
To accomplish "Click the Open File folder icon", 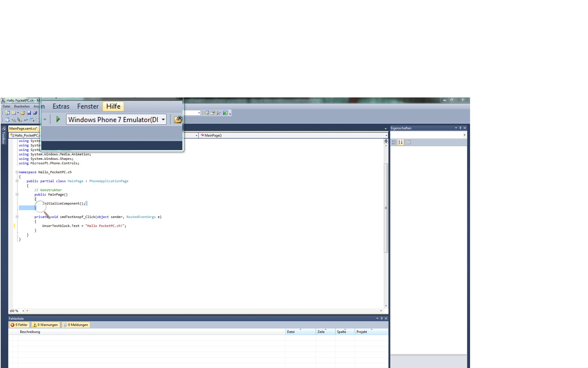I will click(x=22, y=113).
